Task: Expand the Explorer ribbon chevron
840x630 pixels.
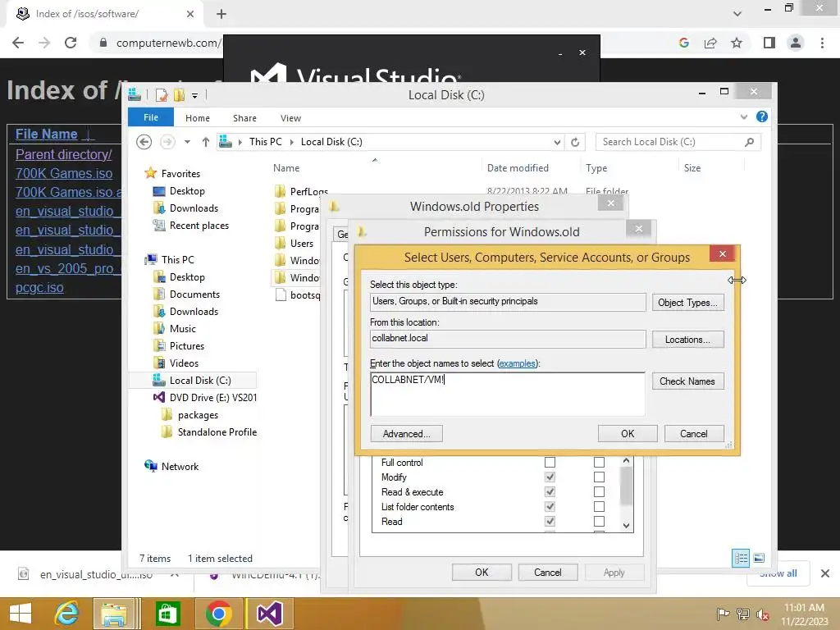Action: coord(743,116)
